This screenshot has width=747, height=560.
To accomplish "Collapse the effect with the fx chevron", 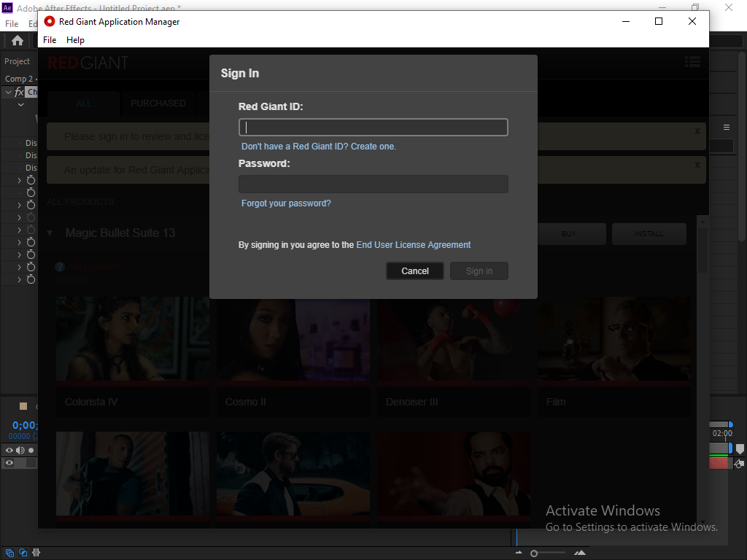I will pos(8,92).
